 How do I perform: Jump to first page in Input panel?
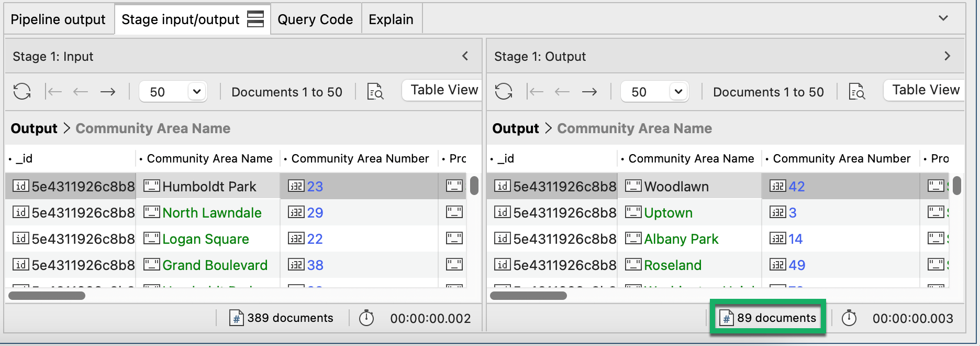[53, 92]
